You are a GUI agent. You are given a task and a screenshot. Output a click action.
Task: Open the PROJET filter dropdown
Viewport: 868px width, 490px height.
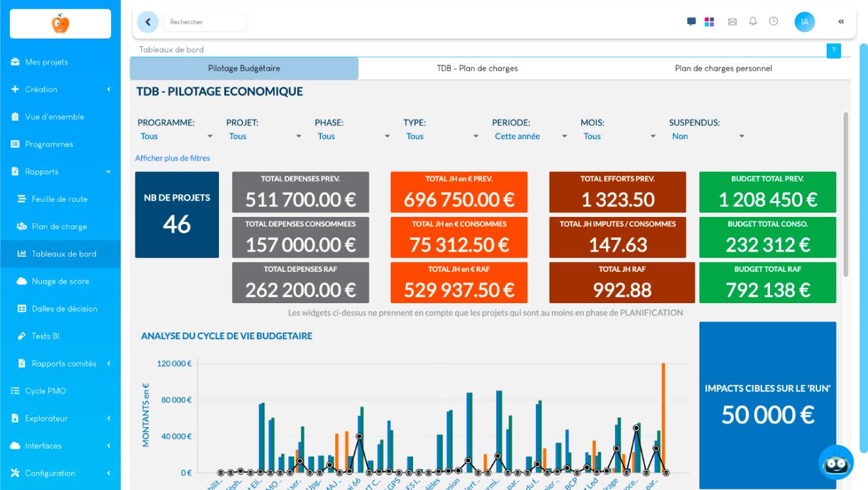pyautogui.click(x=265, y=137)
